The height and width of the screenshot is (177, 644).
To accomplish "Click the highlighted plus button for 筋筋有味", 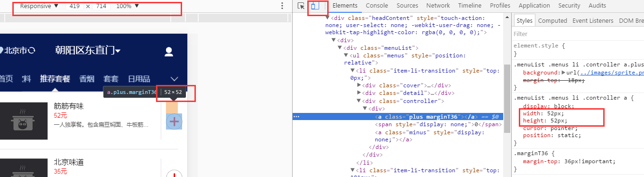I will point(174,121).
